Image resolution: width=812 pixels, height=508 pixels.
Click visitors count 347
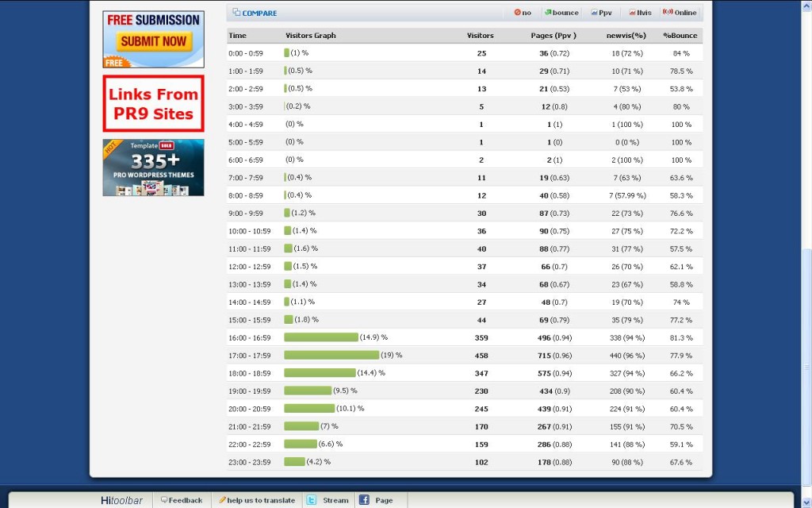click(x=481, y=373)
